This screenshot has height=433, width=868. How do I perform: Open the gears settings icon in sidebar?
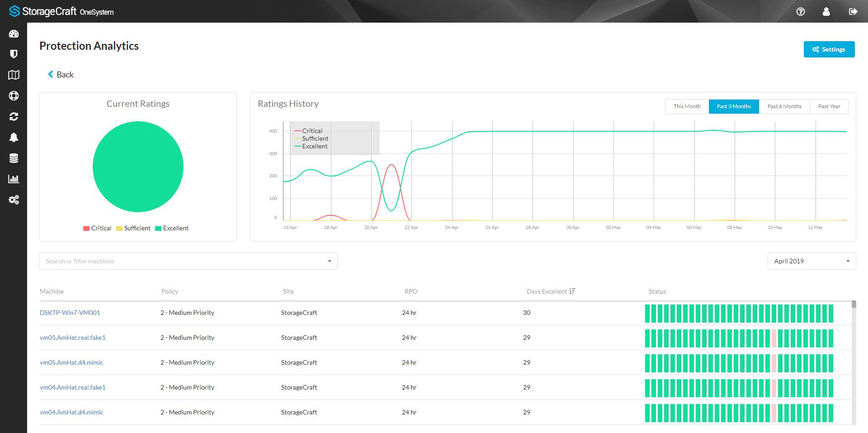[14, 200]
